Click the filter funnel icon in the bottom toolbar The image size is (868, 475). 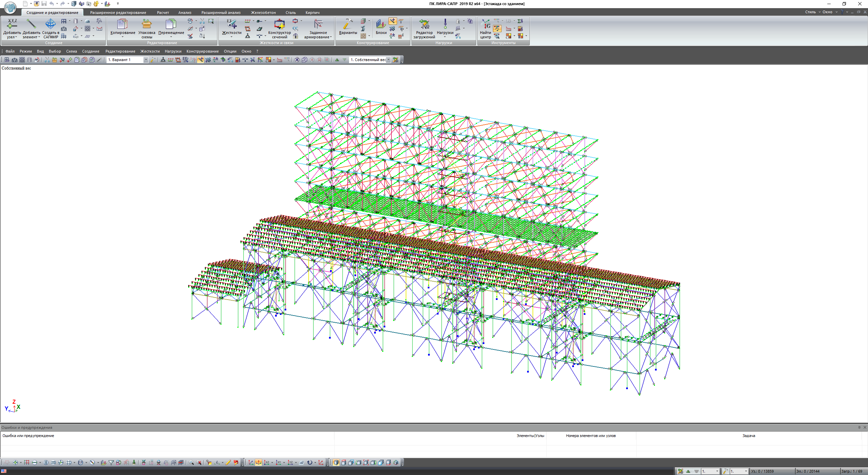tap(111, 462)
